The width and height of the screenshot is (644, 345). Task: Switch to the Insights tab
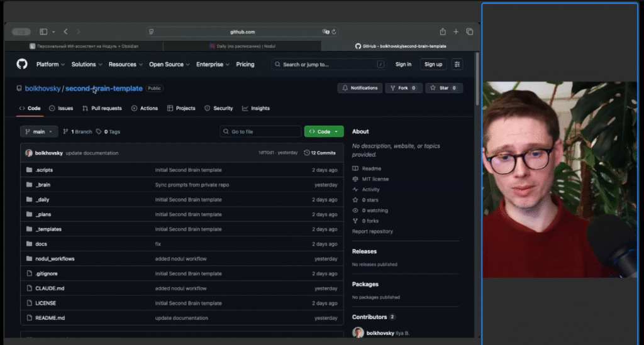256,108
